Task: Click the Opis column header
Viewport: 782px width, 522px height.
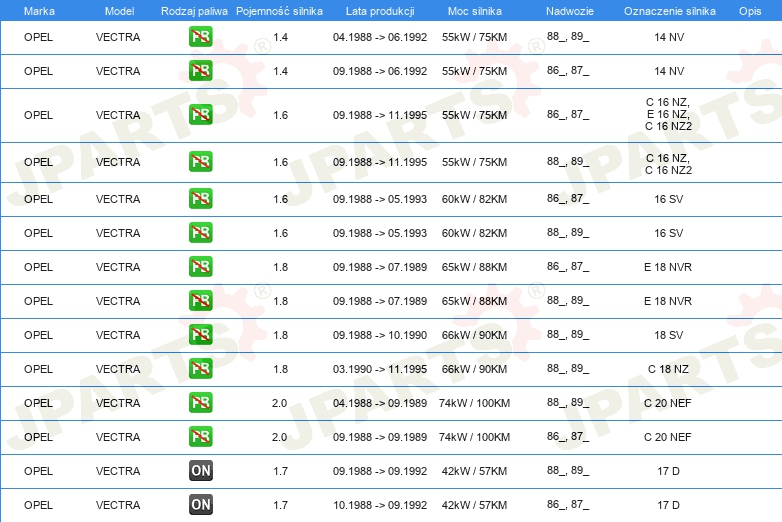Action: click(x=750, y=11)
